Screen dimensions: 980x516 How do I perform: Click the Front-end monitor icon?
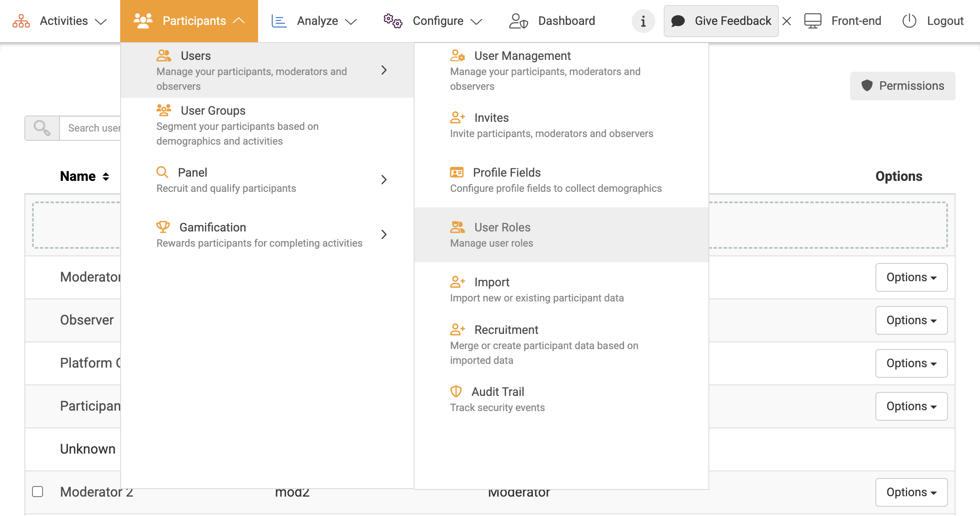pyautogui.click(x=813, y=21)
